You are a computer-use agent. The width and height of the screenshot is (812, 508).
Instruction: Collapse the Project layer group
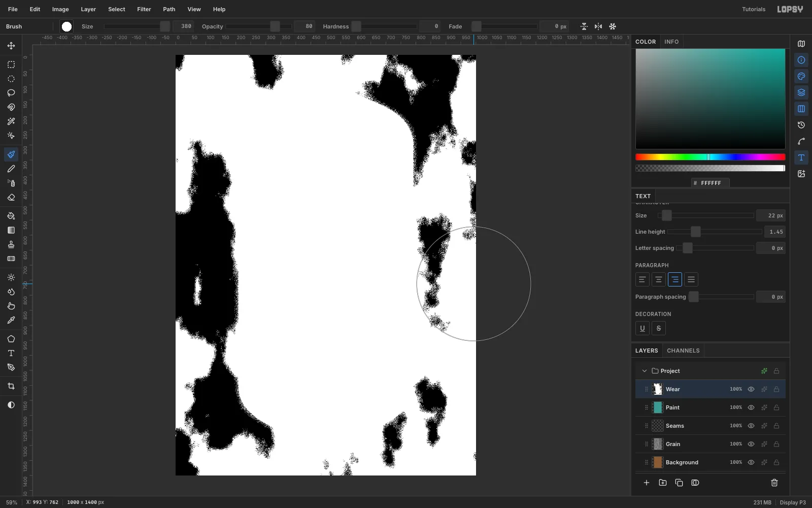tap(645, 371)
